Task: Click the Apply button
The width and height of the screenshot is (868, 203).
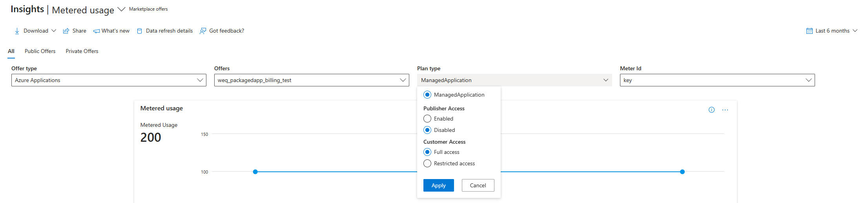Action: (439, 185)
